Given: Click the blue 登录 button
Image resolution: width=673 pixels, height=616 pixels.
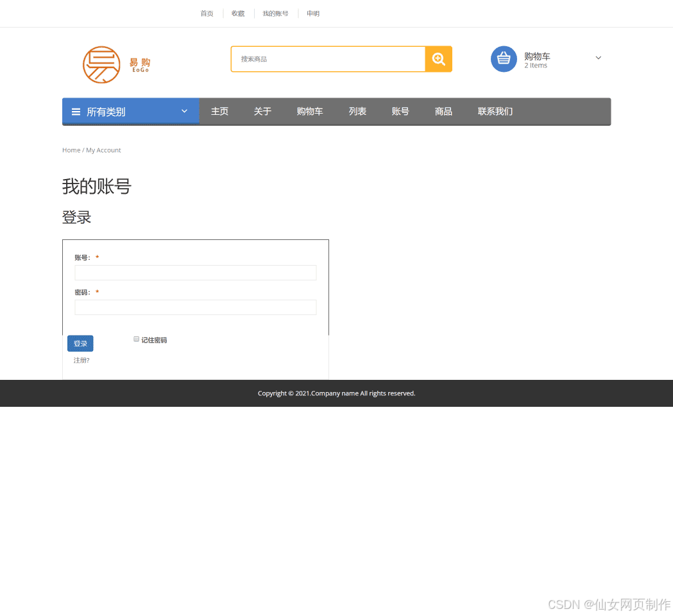Looking at the screenshot, I should 80,343.
